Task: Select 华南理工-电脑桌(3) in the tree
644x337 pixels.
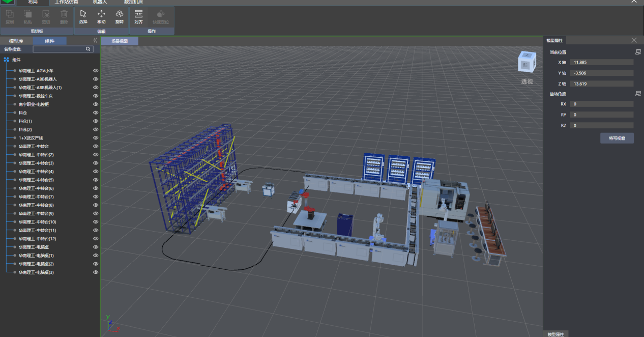Action: click(36, 272)
